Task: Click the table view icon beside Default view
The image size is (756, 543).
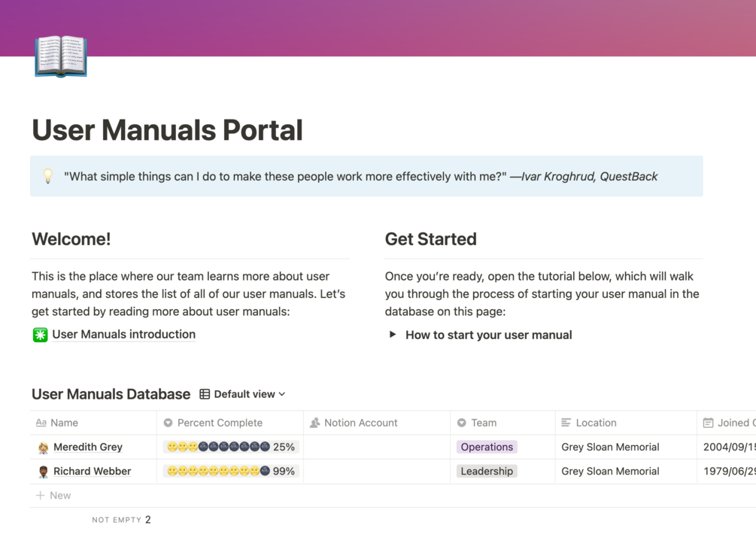Action: pos(205,394)
